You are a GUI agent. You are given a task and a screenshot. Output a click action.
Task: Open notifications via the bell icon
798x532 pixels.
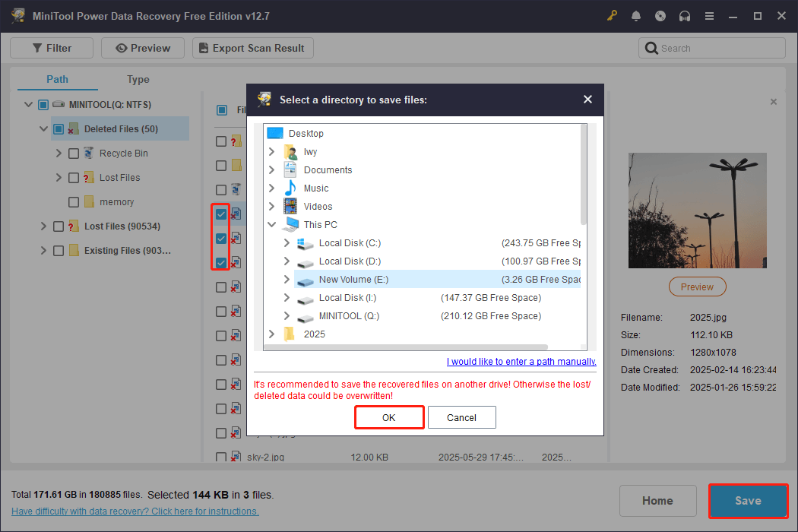tap(636, 15)
